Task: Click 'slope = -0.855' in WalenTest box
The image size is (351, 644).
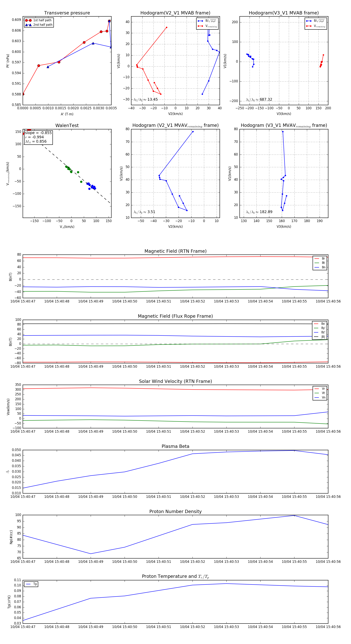Action: click(x=38, y=133)
